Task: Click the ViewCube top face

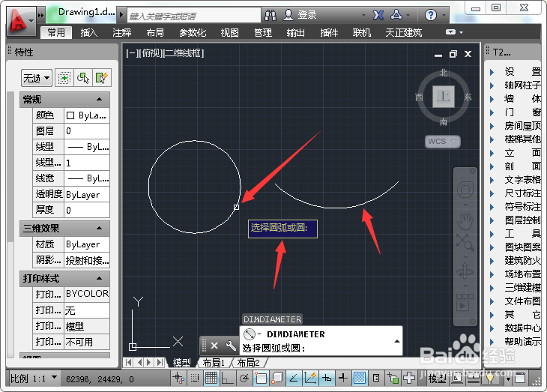Action: [444, 97]
